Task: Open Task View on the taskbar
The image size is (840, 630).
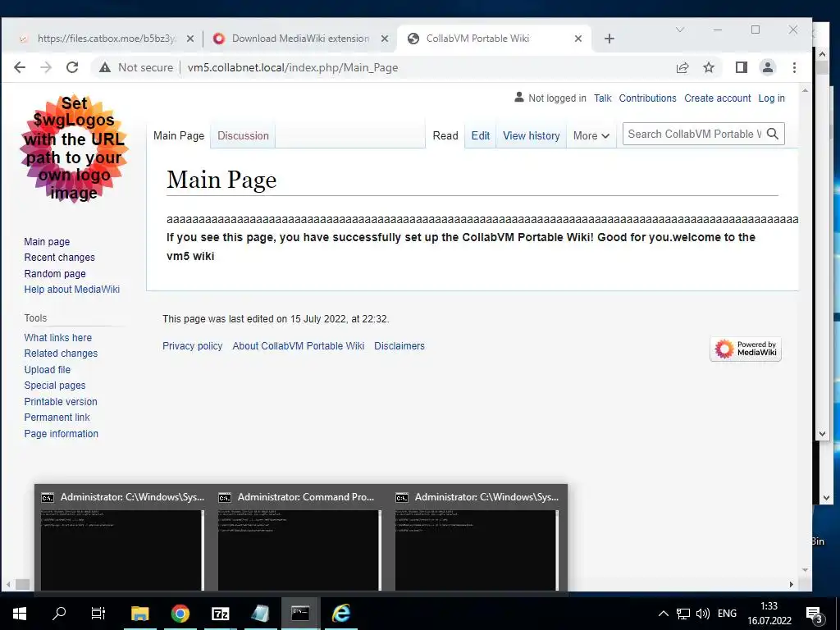Action: 98,614
